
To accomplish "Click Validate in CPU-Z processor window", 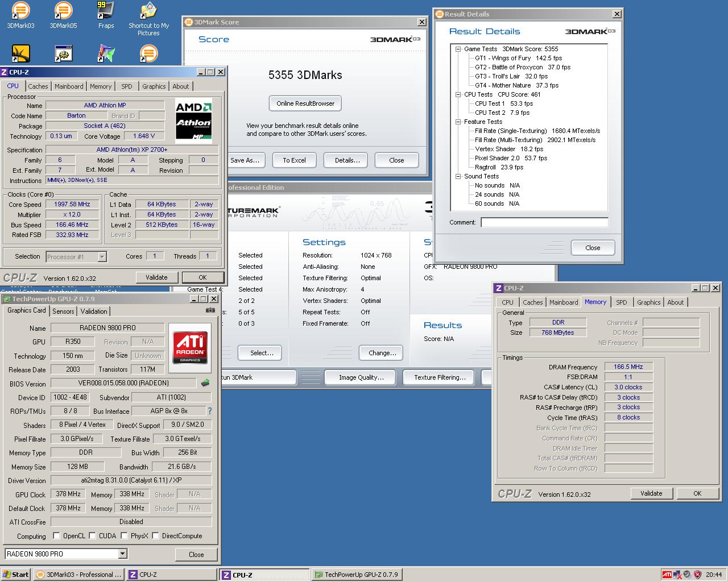I will [156, 277].
